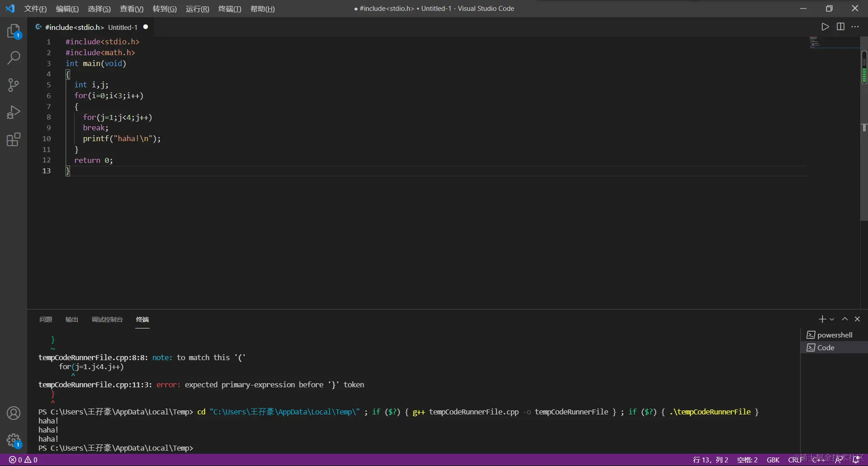Viewport: 868px width, 466px height.
Task: Split the editor to the right
Action: coord(840,27)
